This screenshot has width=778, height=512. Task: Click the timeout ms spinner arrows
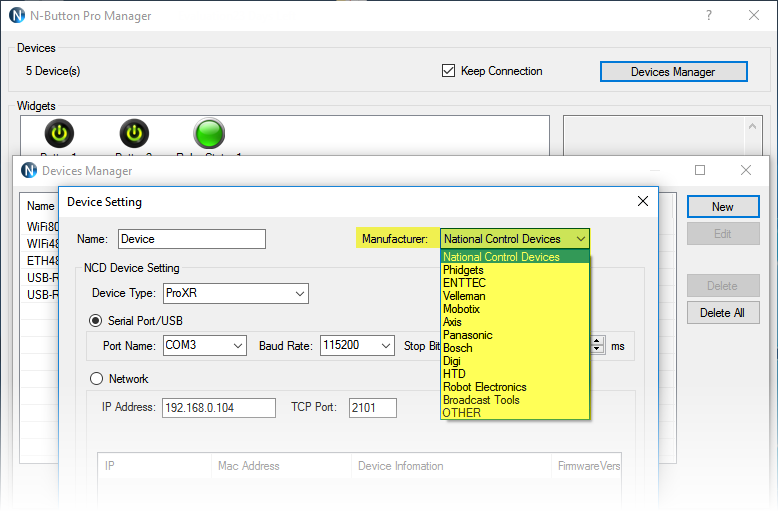(x=598, y=345)
